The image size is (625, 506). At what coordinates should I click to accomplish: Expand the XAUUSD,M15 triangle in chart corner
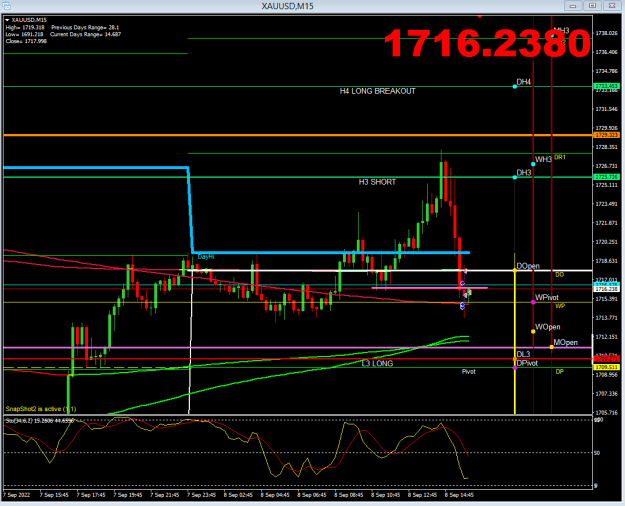7,20
